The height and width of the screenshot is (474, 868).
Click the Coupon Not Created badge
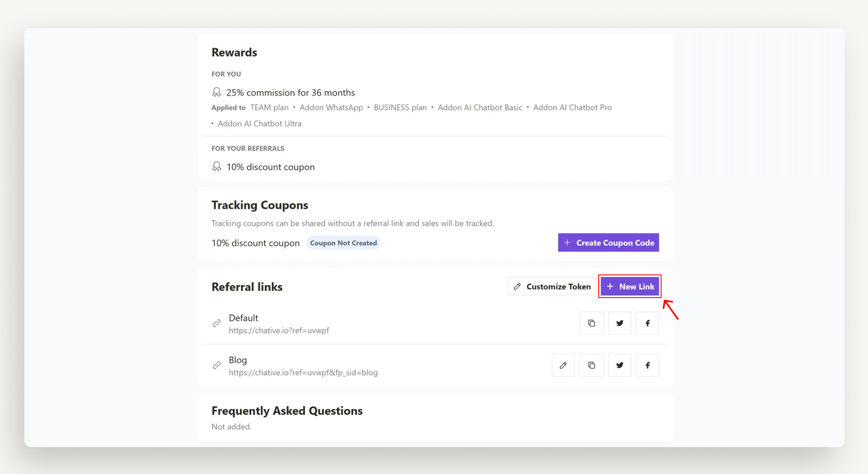pyautogui.click(x=343, y=242)
